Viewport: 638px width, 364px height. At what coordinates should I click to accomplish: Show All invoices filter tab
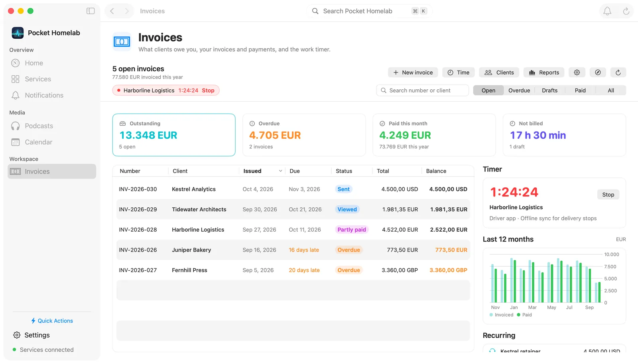point(610,91)
